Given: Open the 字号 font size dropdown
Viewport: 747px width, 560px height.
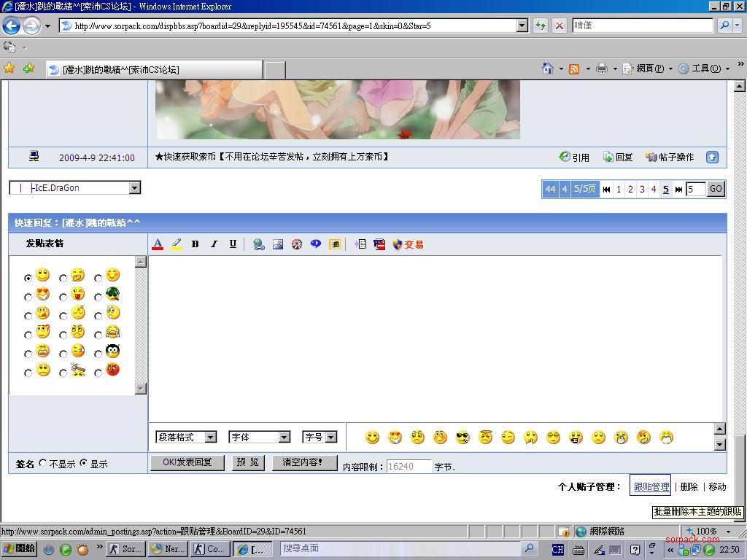Looking at the screenshot, I should pyautogui.click(x=320, y=437).
